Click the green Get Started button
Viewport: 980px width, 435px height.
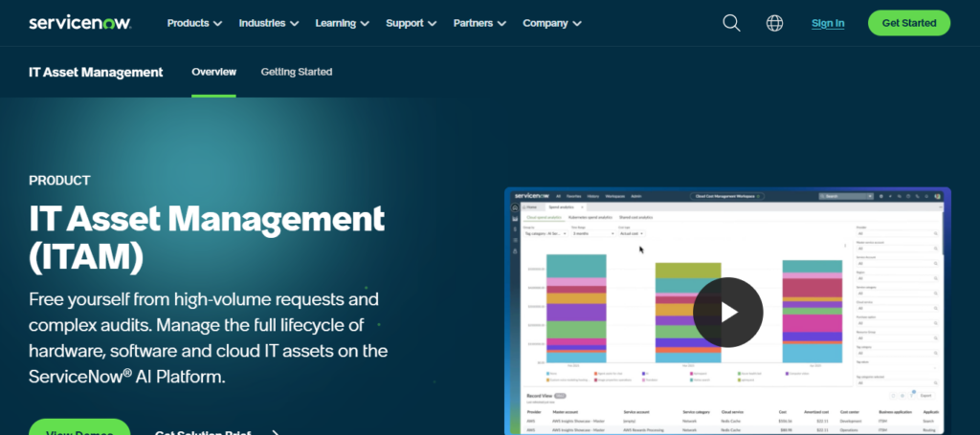click(x=909, y=23)
